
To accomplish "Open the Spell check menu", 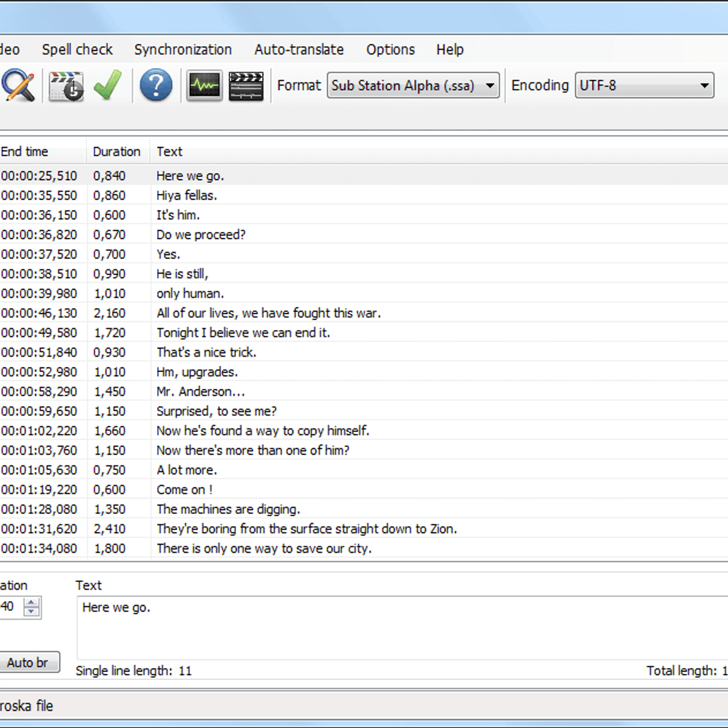I will [x=77, y=50].
